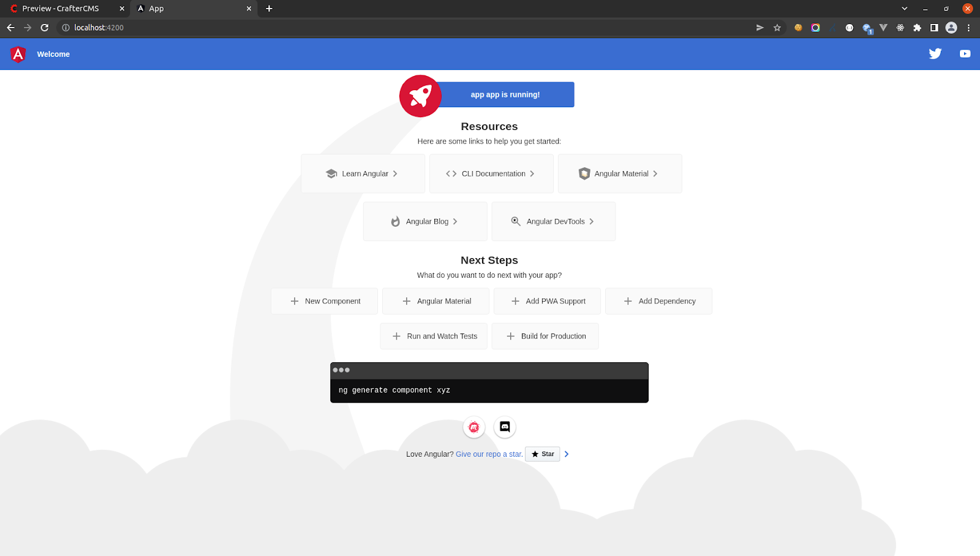Open the YouTube icon in header
Screen dimensions: 980x556
pyautogui.click(x=965, y=54)
